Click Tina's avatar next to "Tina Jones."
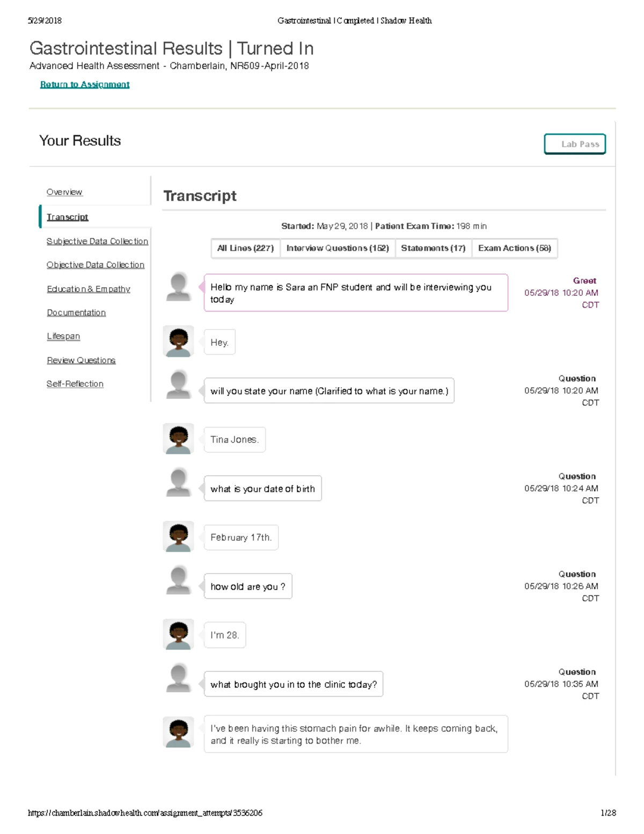This screenshot has height=834, width=644. [178, 439]
